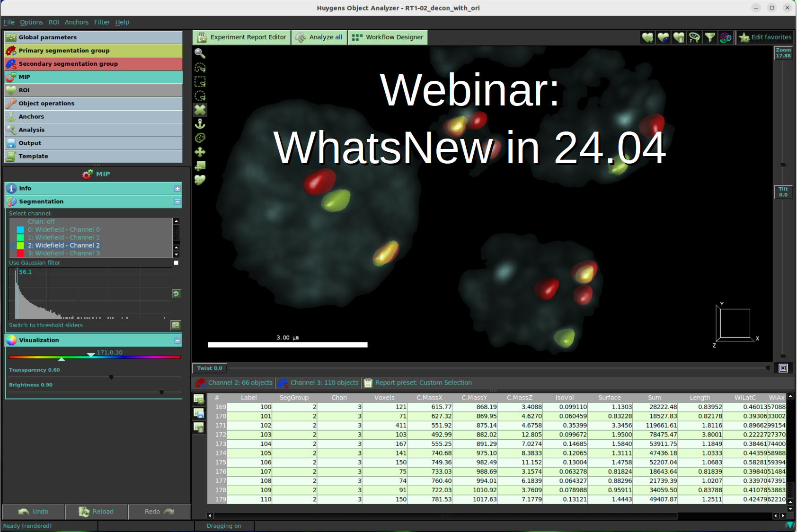The height and width of the screenshot is (532, 797).
Task: Click the funnel filter icon
Action: point(710,37)
